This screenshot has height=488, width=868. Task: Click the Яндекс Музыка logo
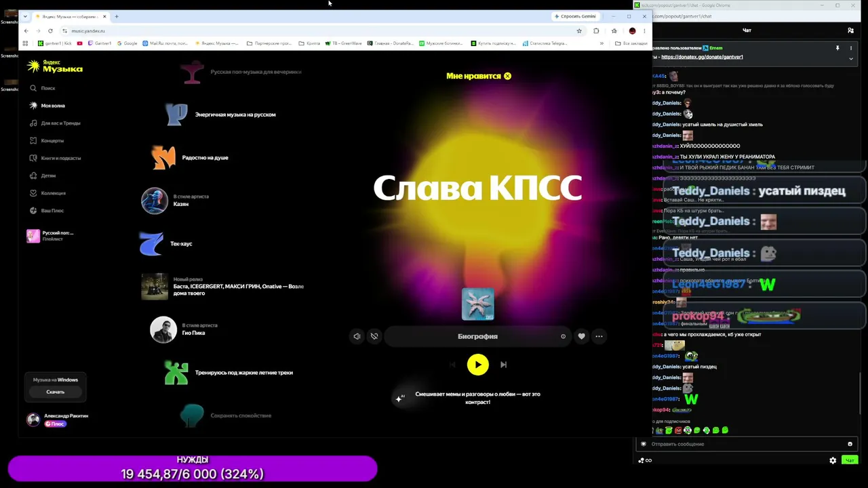point(55,66)
